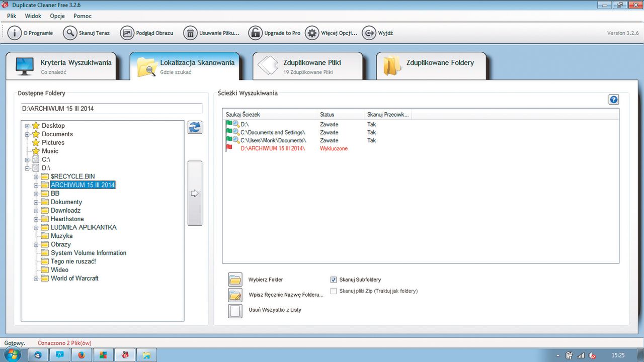Click the Usuń Wszystko z Listy label
The image size is (644, 362).
(275, 310)
